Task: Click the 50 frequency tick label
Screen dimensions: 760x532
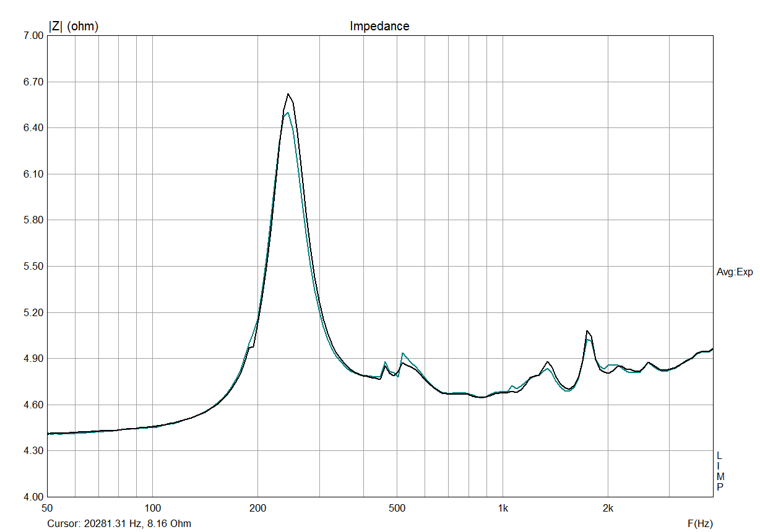Action: (47, 508)
